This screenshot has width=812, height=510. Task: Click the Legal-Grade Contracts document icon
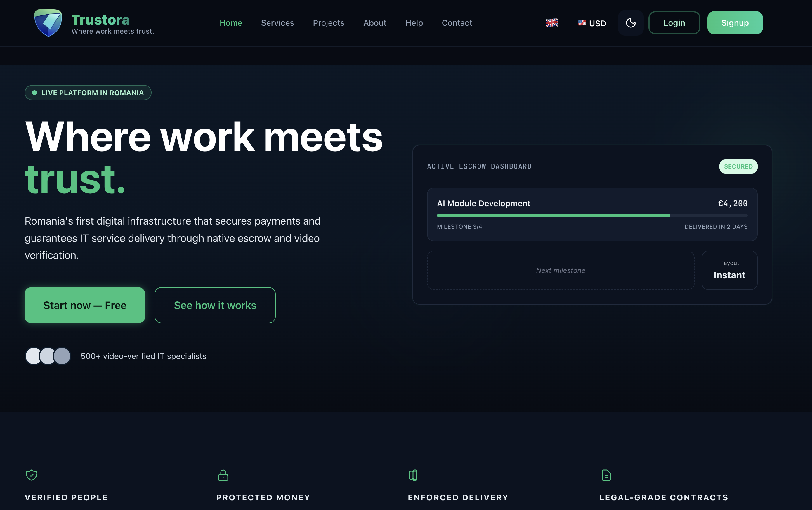coord(606,475)
